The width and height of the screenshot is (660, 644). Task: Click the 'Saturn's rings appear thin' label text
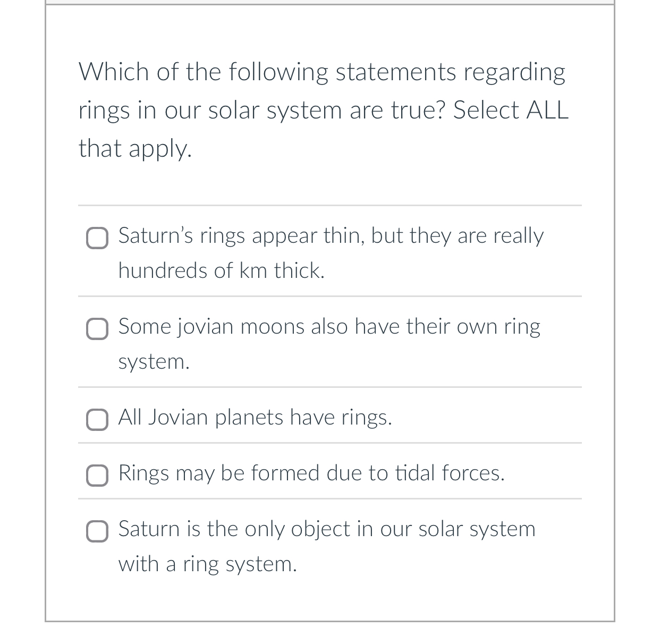point(331,235)
